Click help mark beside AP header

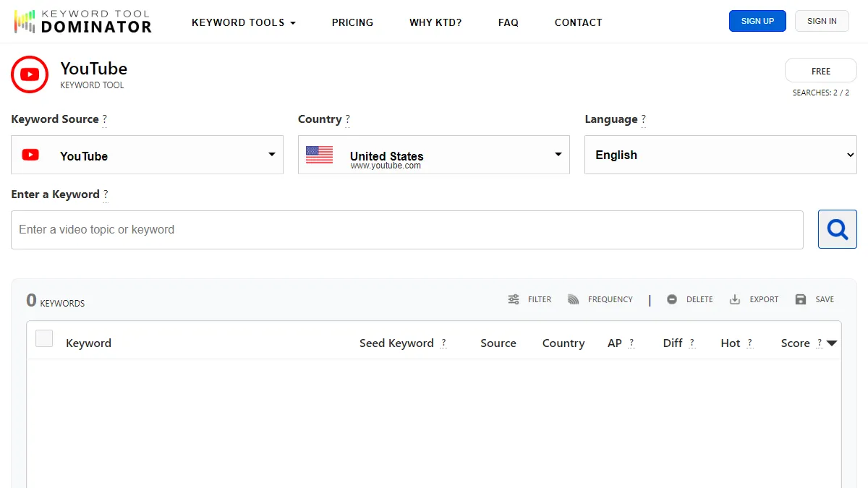coord(631,343)
